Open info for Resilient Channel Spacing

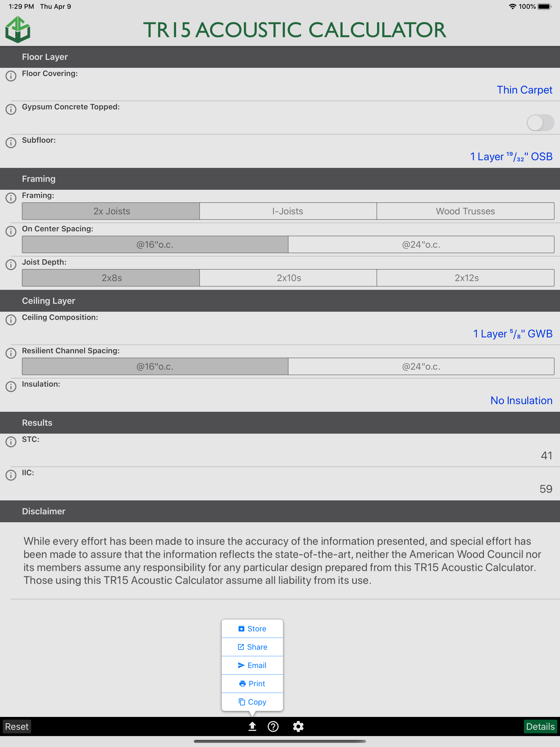pyautogui.click(x=11, y=353)
